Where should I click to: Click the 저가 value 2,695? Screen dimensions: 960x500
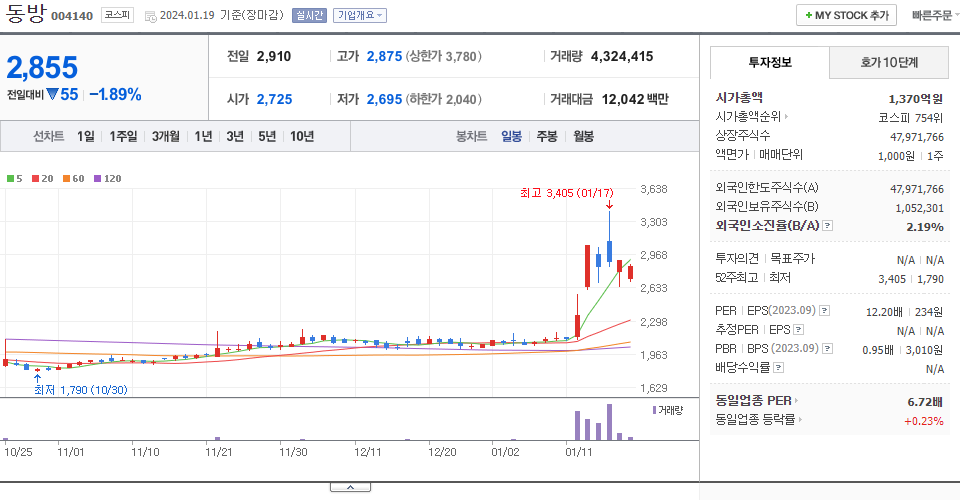pyautogui.click(x=384, y=99)
